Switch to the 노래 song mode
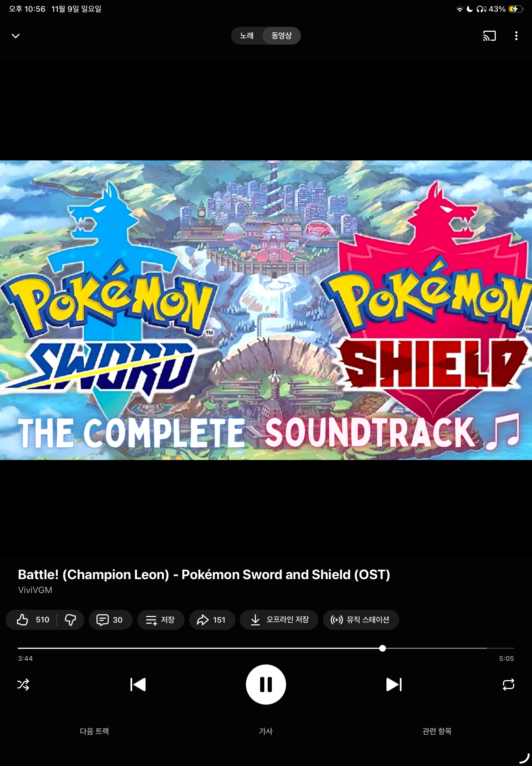Screen dimensions: 532x766 (x=247, y=36)
